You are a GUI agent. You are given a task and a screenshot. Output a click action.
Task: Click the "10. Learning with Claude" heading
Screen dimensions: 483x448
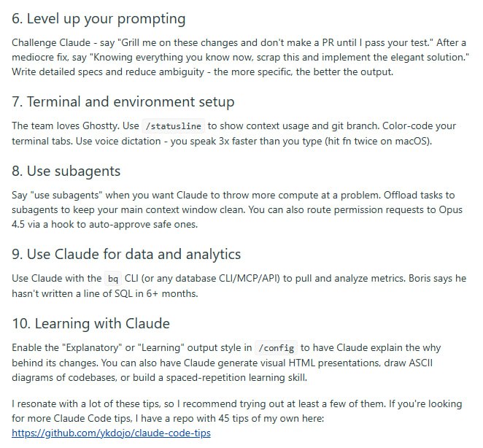tap(90, 323)
